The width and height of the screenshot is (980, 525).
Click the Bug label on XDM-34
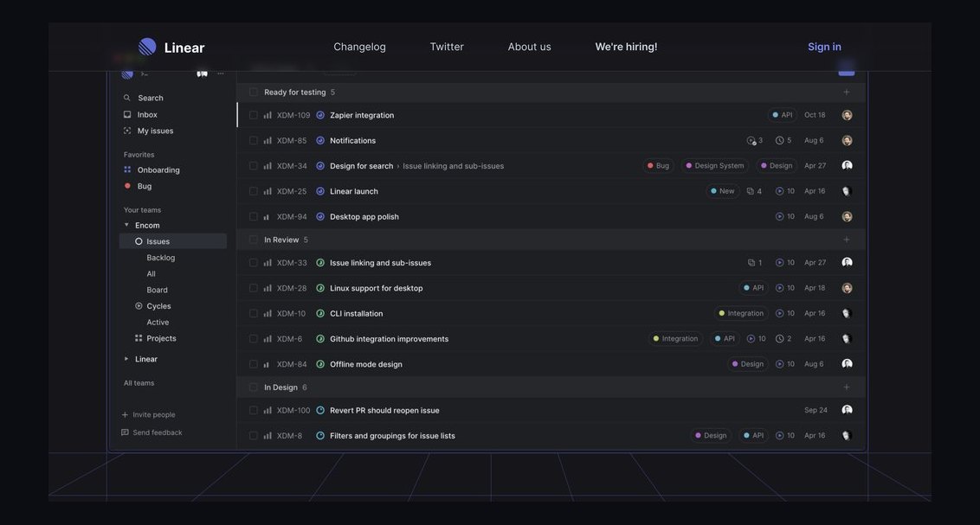(x=658, y=166)
